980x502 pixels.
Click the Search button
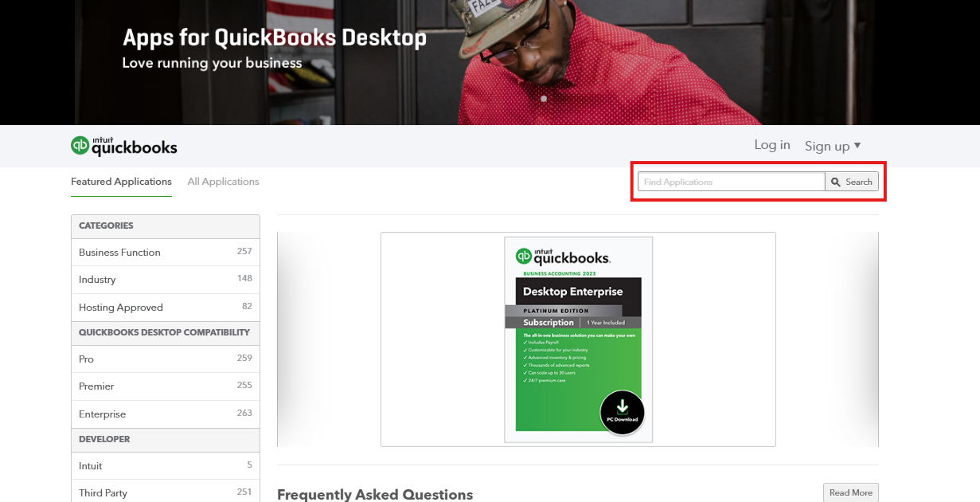(x=852, y=182)
